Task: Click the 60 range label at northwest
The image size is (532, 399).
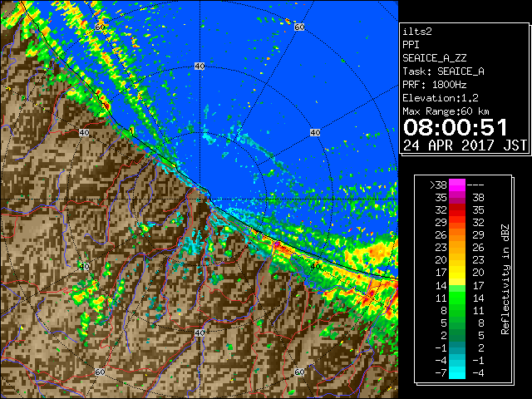Action: tap(100, 27)
